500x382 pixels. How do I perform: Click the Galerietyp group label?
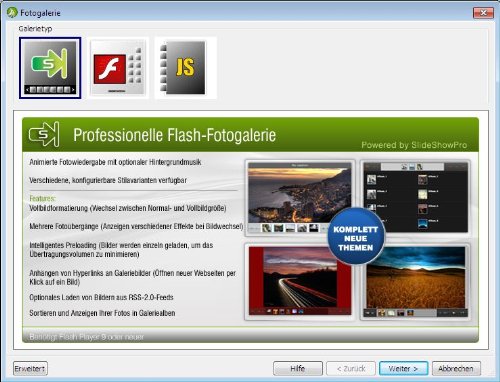35,29
